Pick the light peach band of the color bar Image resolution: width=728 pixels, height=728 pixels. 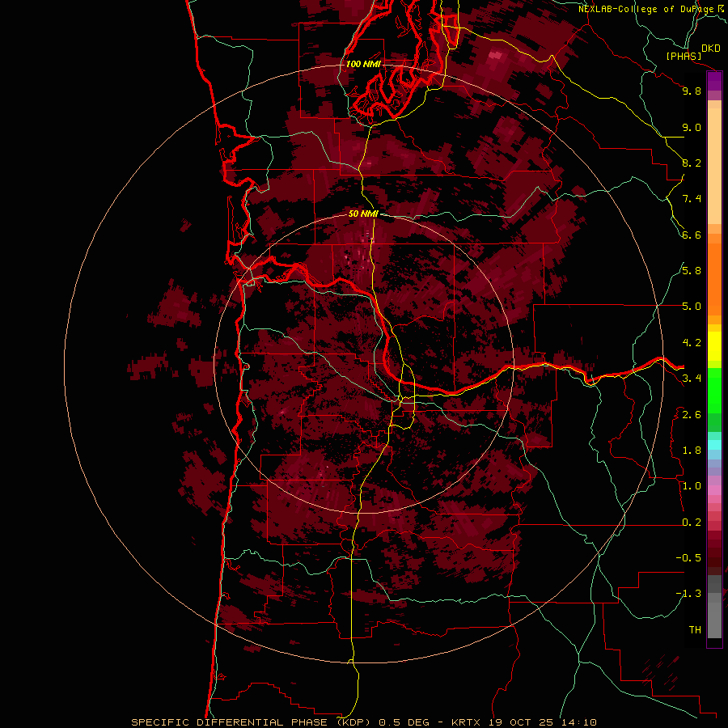tap(714, 166)
